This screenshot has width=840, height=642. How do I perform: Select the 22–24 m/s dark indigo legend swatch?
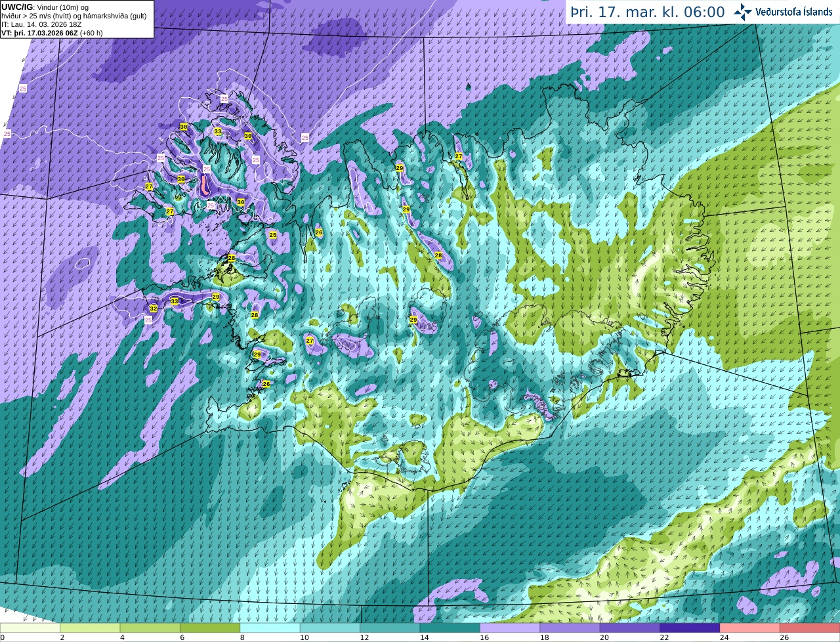click(x=690, y=628)
